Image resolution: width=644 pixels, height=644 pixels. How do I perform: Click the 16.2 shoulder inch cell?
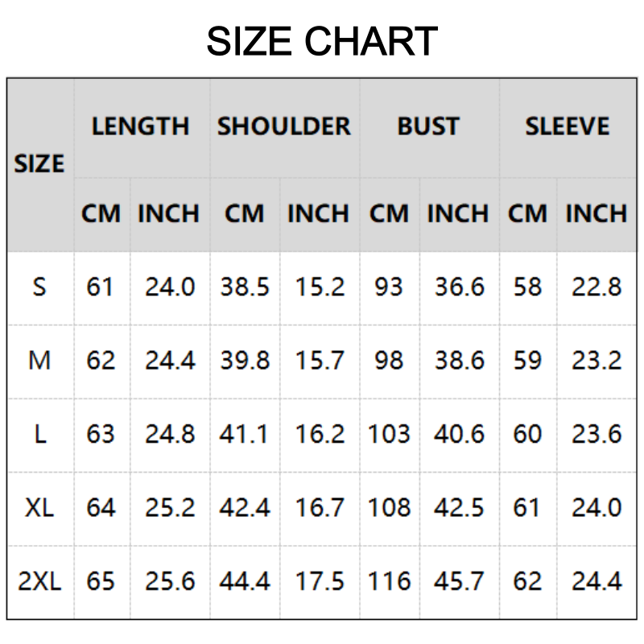pyautogui.click(x=320, y=435)
